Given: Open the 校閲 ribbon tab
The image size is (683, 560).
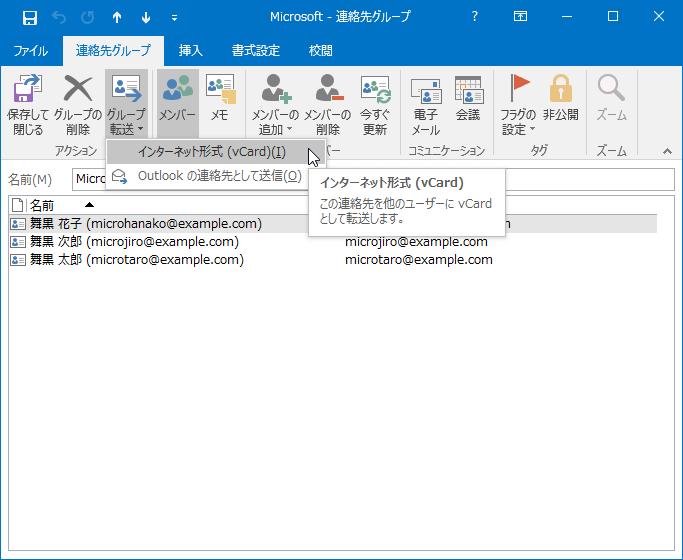Looking at the screenshot, I should click(321, 51).
